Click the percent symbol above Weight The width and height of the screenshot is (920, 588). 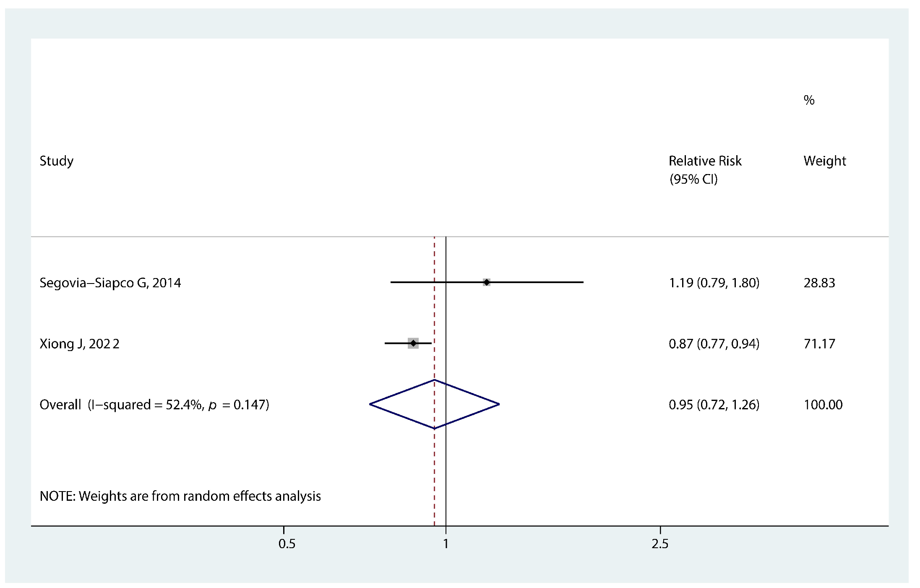pos(809,100)
